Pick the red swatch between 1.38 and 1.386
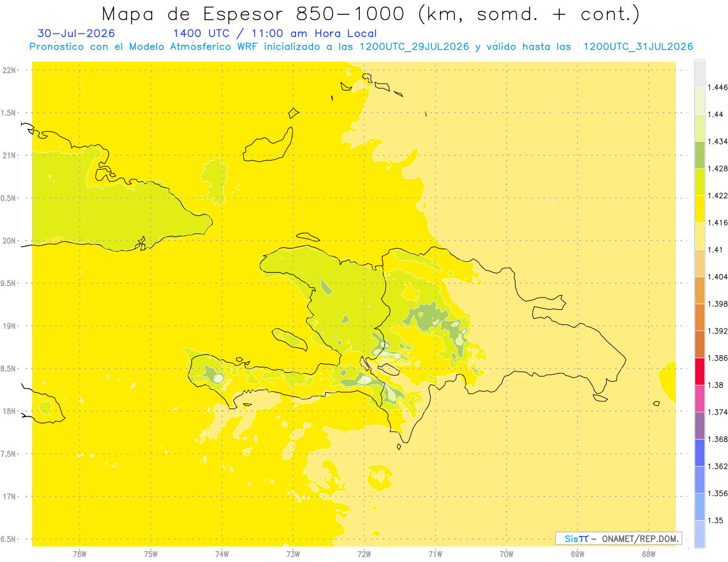 pos(699,372)
